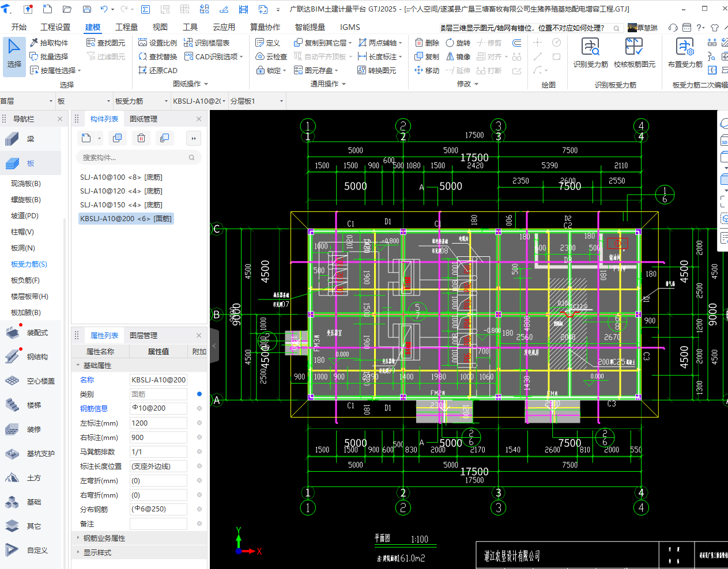
Task: Open the 土方 category
Action: click(31, 478)
